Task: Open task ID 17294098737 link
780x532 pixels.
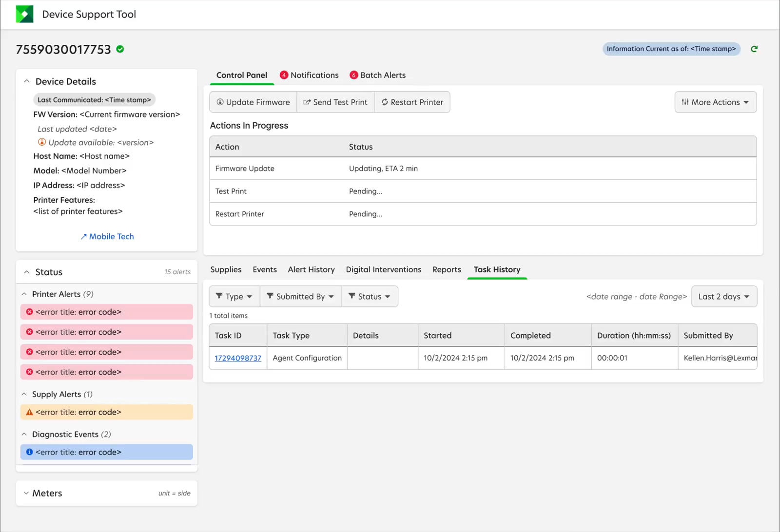Action: coord(238,358)
